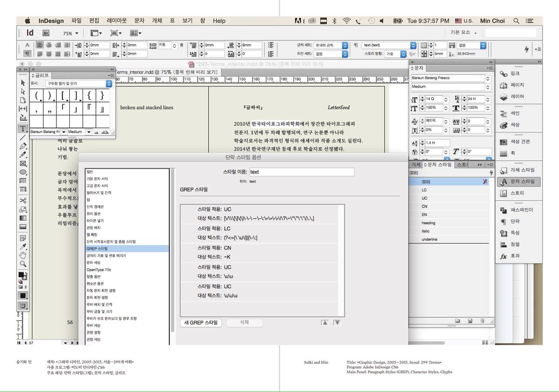Image resolution: width=559 pixels, height=392 pixels.
Task: Open the paragraph style text (text) dropdown
Action: (389, 45)
